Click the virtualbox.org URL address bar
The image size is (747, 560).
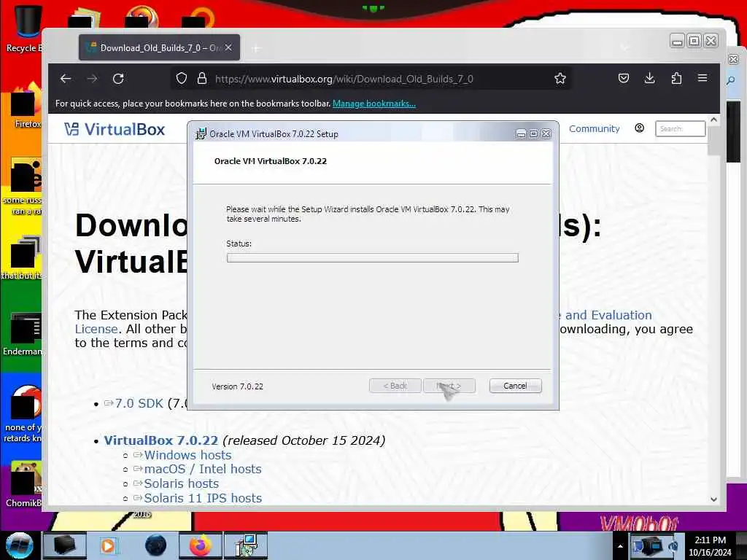click(x=371, y=79)
